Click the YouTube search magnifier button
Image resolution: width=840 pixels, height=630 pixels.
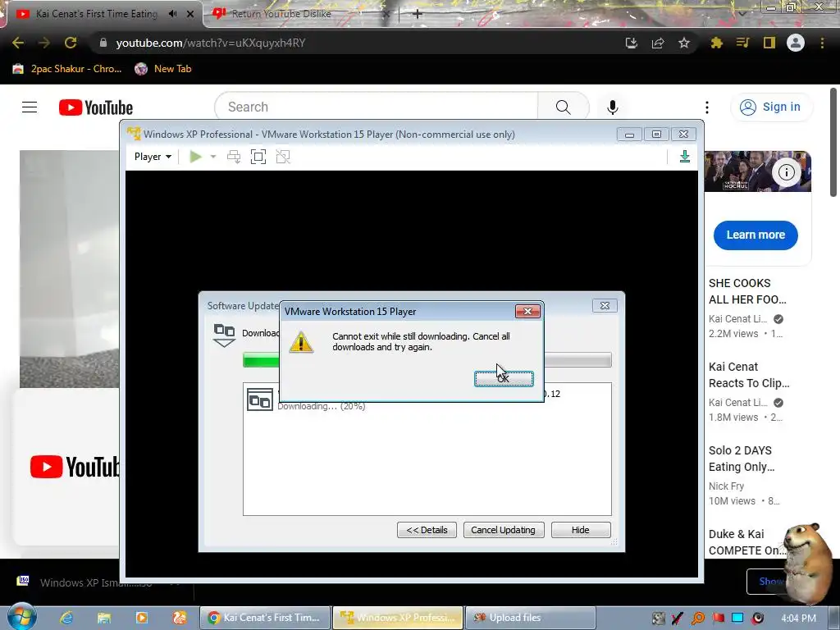pos(563,107)
